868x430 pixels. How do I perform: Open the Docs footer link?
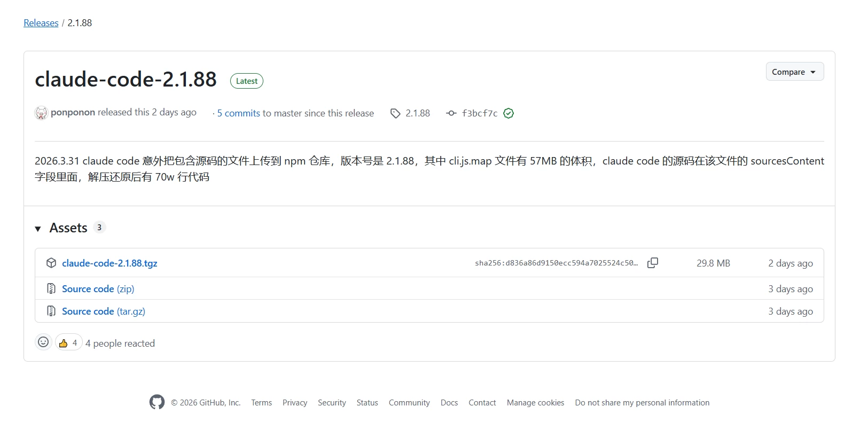pyautogui.click(x=449, y=403)
